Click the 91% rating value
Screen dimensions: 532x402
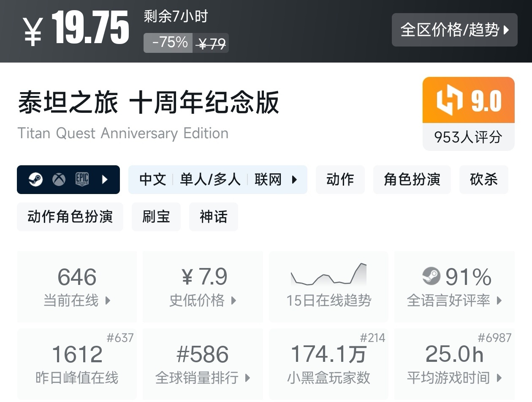coord(468,277)
